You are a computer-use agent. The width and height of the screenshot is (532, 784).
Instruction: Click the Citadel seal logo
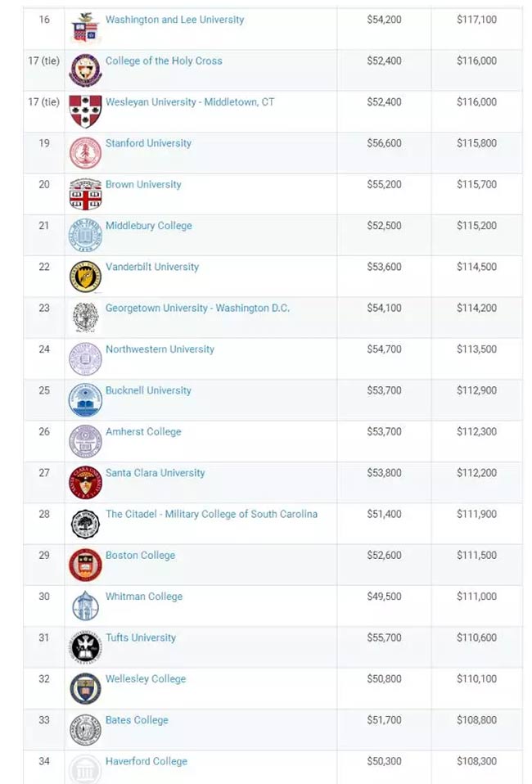pos(85,524)
